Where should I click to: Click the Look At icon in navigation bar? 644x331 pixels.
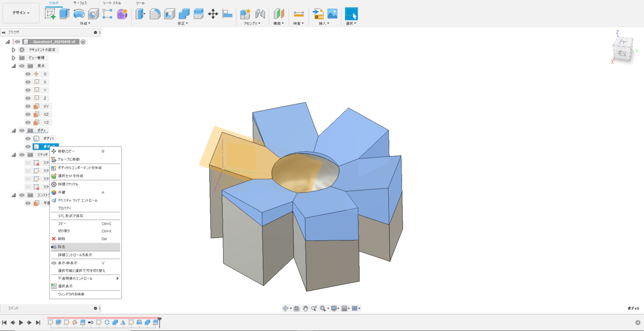pyautogui.click(x=296, y=308)
